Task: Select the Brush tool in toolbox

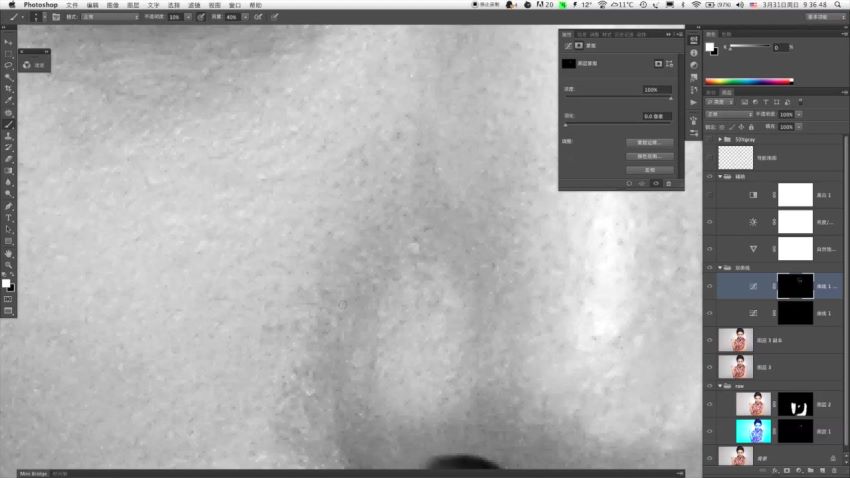Action: [x=8, y=125]
